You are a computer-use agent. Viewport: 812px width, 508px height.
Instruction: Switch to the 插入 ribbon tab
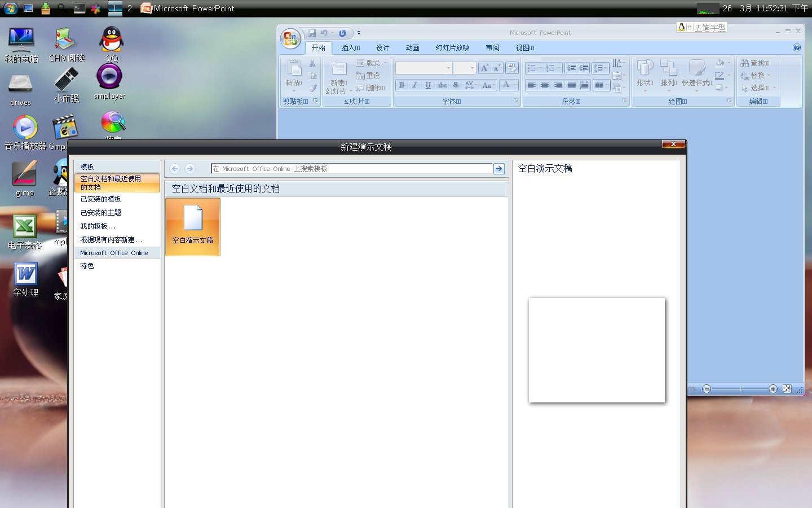pyautogui.click(x=351, y=48)
